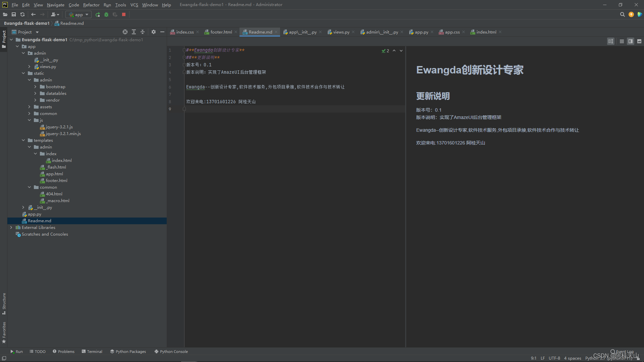
Task: Click the green Rerun app icon
Action: coord(98,14)
